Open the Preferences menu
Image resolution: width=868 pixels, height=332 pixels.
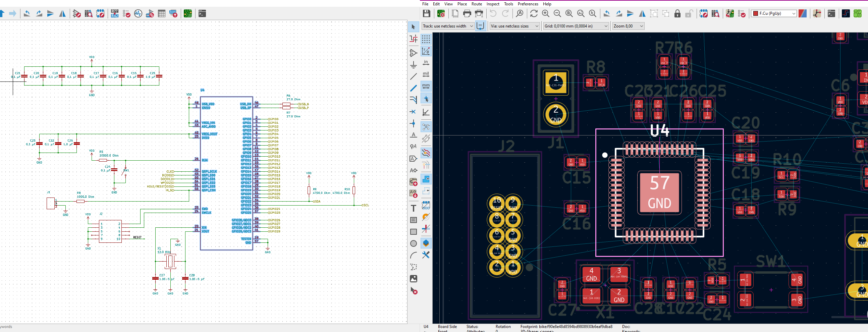coord(528,4)
